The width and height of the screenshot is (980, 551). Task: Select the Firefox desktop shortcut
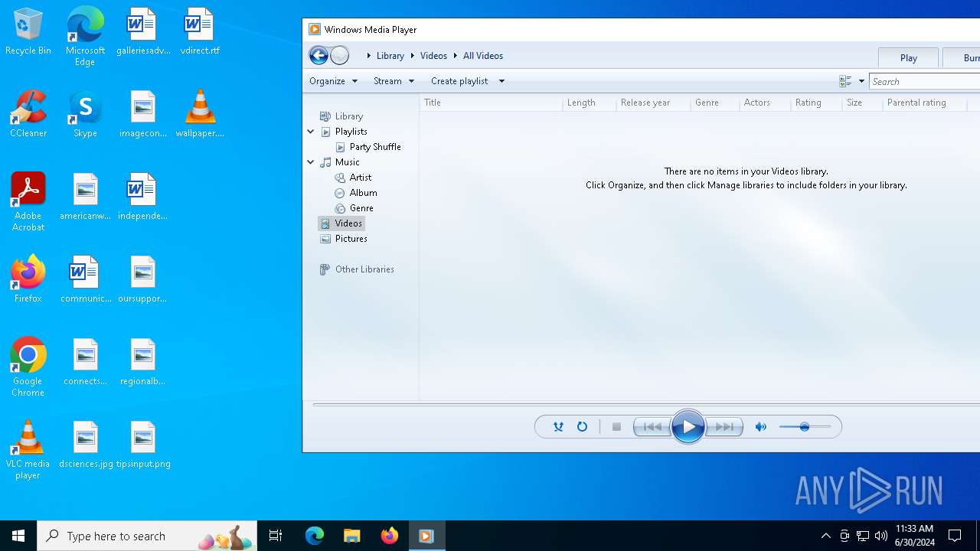[28, 279]
